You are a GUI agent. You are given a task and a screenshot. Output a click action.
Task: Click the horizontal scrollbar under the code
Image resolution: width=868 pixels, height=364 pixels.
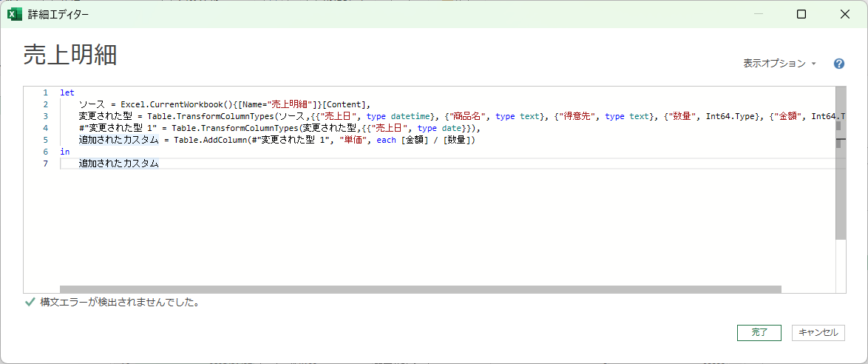[x=420, y=290]
